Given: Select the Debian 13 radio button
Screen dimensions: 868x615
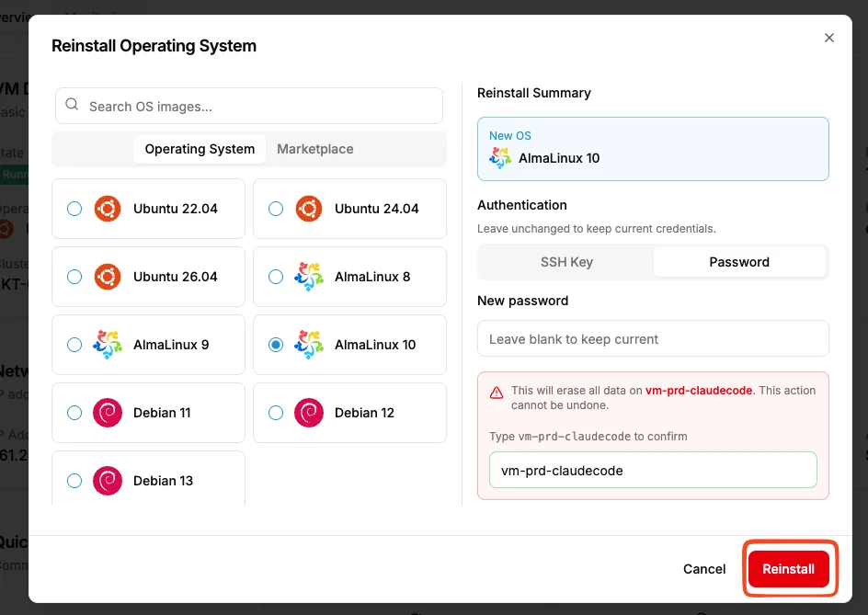Looking at the screenshot, I should click(x=74, y=481).
